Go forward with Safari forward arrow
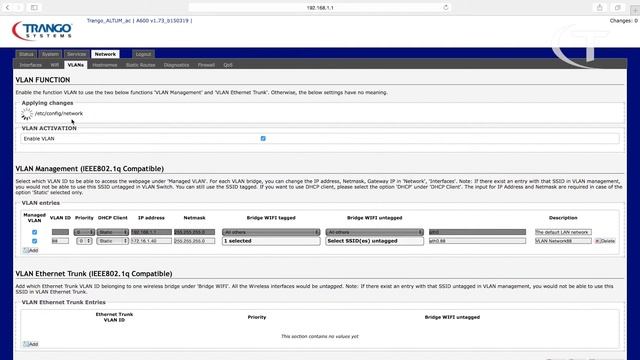640x360 pixels. pos(18,7)
